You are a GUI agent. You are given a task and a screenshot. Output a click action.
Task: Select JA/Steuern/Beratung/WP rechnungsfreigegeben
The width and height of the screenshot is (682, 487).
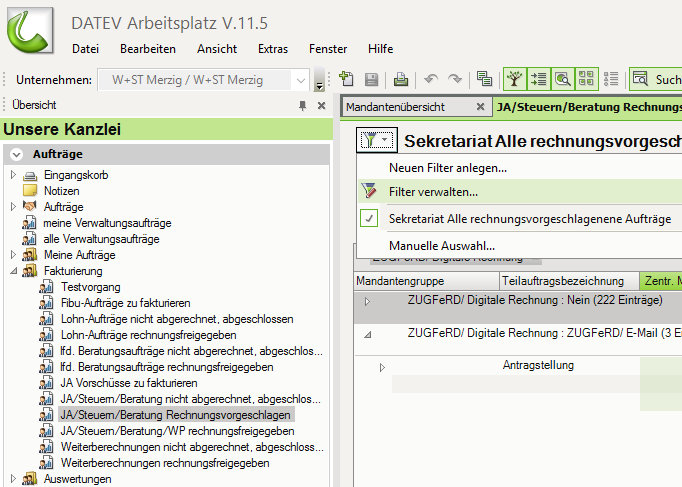pos(177,431)
